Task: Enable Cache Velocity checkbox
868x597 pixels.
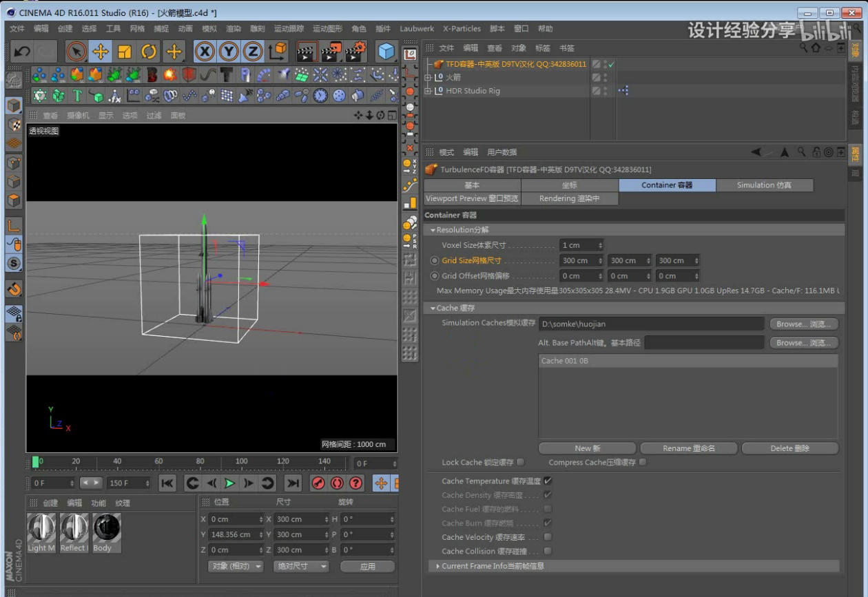Action: pyautogui.click(x=548, y=537)
